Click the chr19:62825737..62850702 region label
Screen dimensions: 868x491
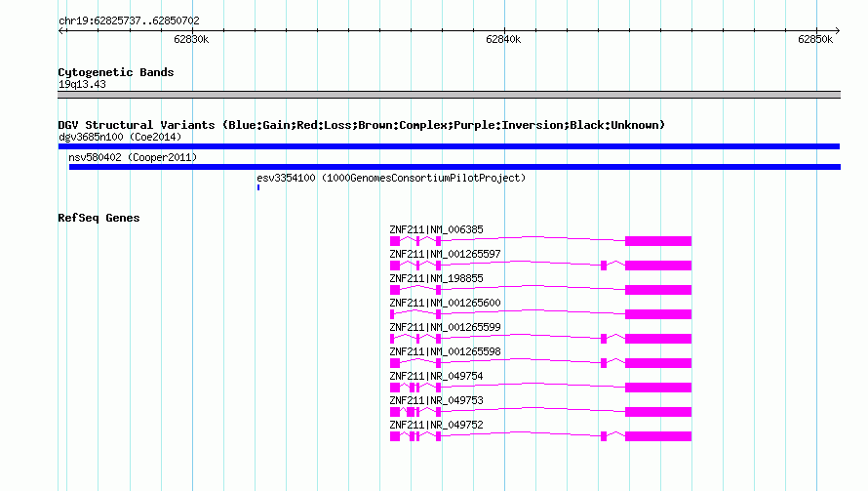(x=129, y=21)
